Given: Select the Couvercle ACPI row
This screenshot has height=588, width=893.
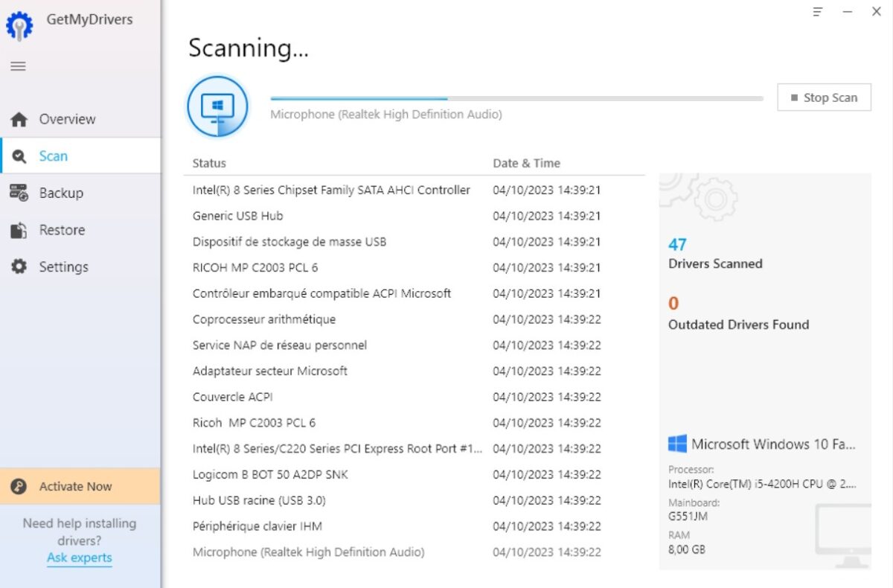Looking at the screenshot, I should click(414, 397).
